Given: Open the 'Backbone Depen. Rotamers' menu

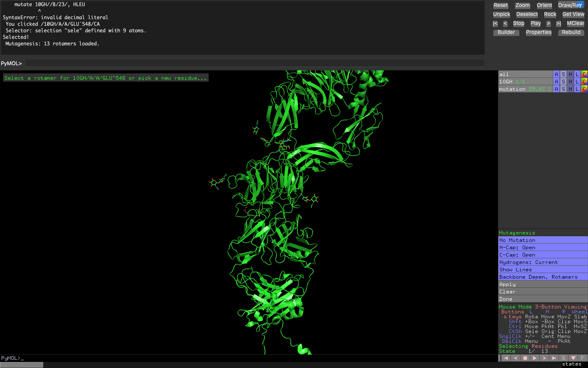Looking at the screenshot, I should tap(543, 277).
